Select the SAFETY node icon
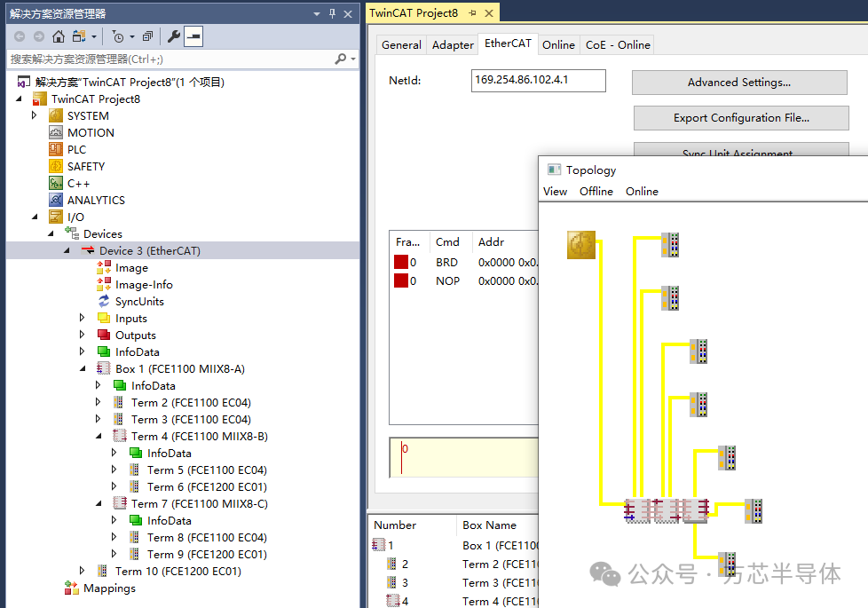The image size is (868, 608). coord(56,166)
